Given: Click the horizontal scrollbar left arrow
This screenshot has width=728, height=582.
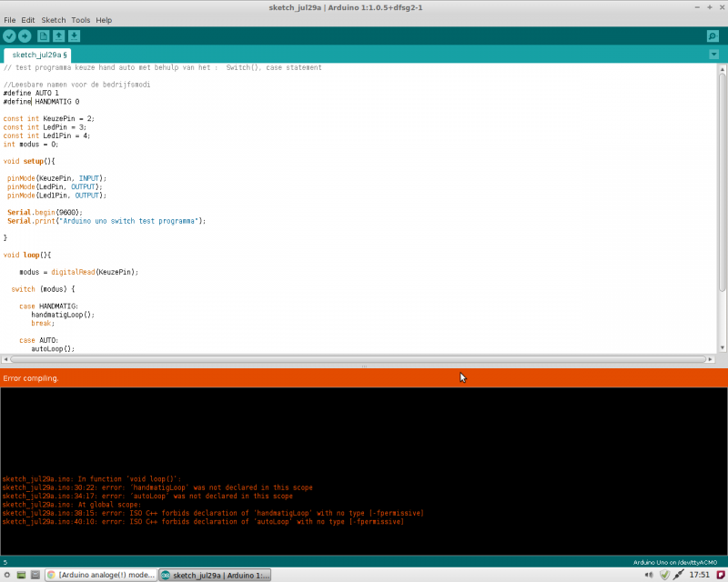Looking at the screenshot, I should [x=5, y=359].
